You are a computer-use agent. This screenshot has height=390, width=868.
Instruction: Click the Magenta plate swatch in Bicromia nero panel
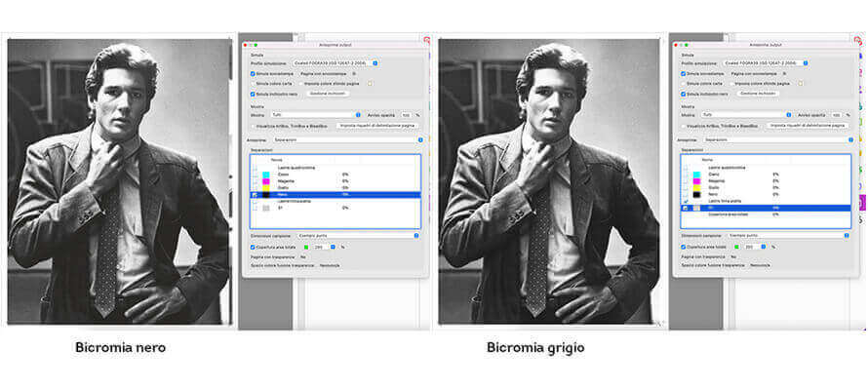266,180
